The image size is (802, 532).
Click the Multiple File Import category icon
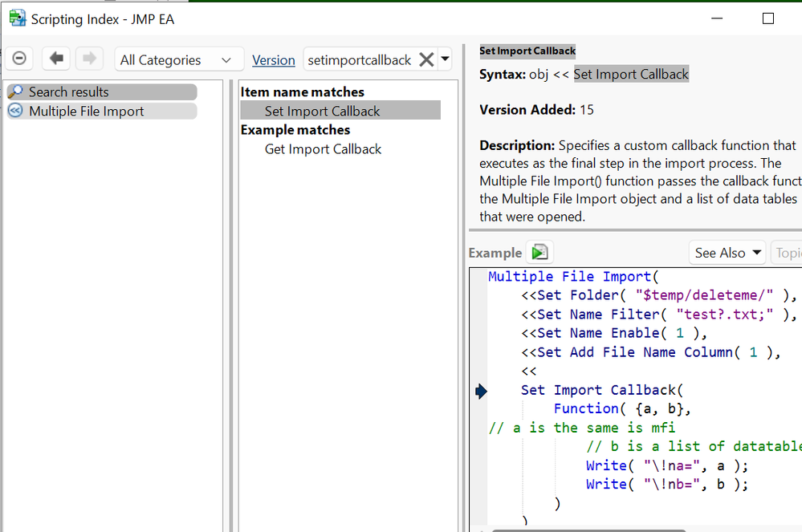[x=16, y=112]
